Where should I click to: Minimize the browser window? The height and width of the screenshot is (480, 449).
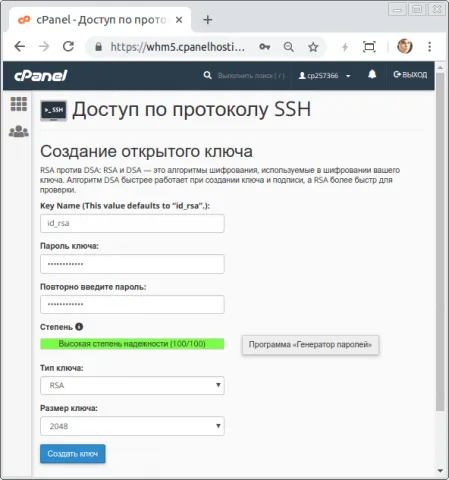pyautogui.click(x=397, y=9)
